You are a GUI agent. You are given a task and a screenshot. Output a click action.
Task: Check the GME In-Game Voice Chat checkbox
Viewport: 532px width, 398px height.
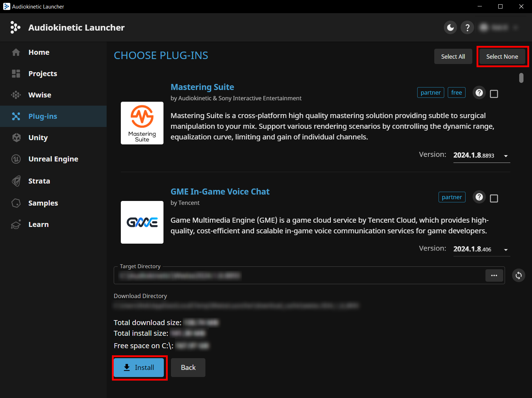pyautogui.click(x=494, y=198)
